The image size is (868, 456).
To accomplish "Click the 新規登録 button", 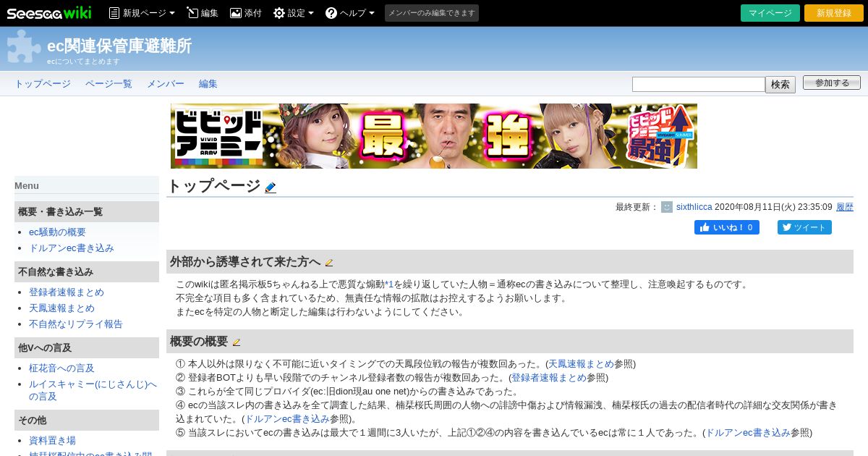I will coord(834,13).
